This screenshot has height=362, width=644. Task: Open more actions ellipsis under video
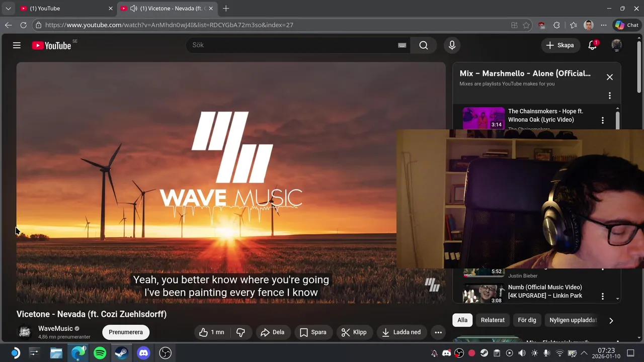coord(438,332)
